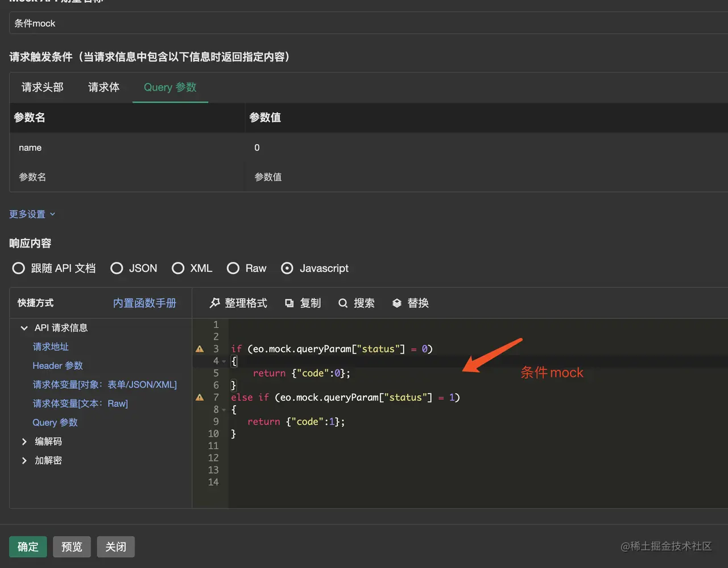
Task: Select the Raw response radio button
Action: tap(233, 268)
